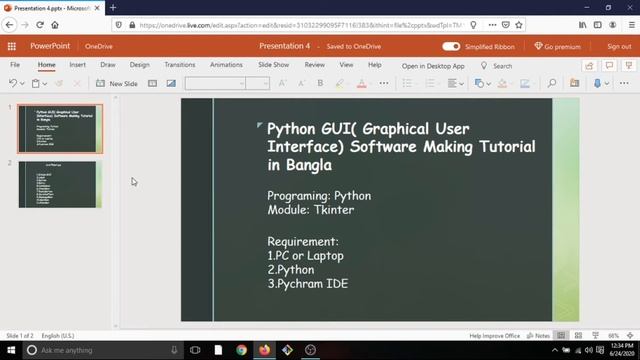Open the Comments icon top right
This screenshot has width=640, height=360.
pyautogui.click(x=609, y=66)
